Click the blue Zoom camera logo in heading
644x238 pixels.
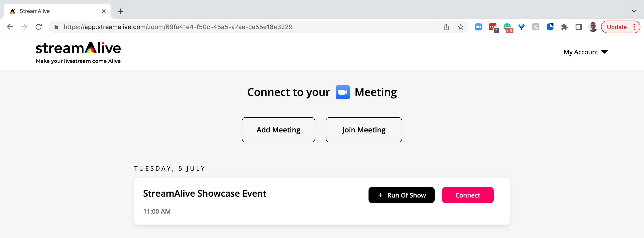pyautogui.click(x=343, y=92)
